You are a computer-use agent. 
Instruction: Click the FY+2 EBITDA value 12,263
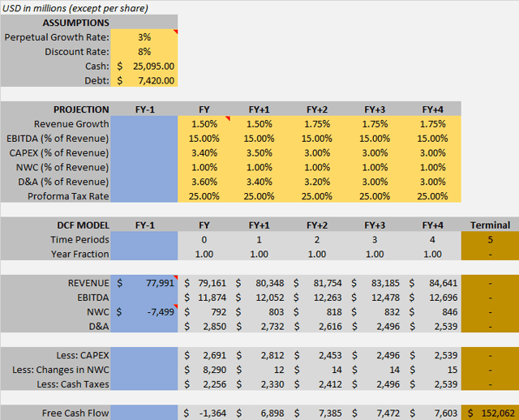(319, 298)
